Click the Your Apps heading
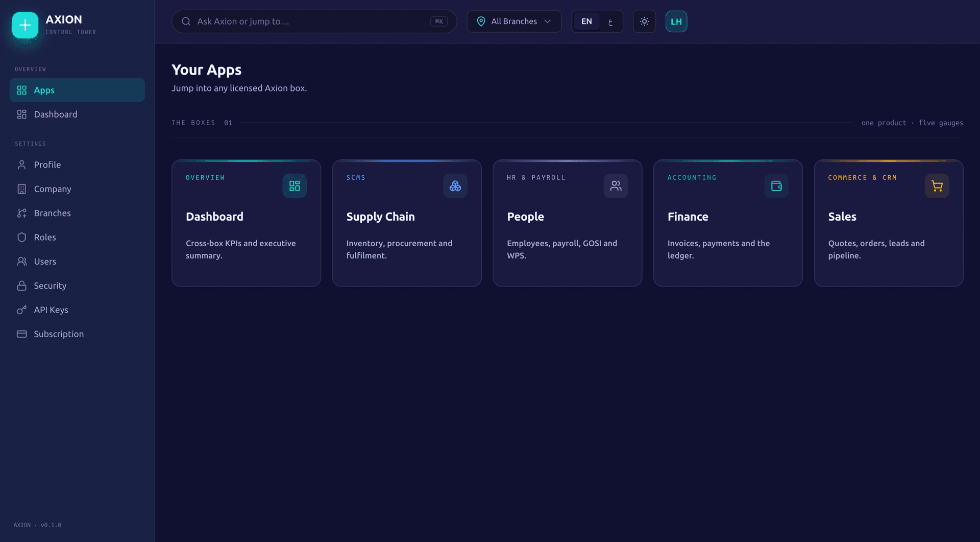The width and height of the screenshot is (980, 542). [x=206, y=69]
